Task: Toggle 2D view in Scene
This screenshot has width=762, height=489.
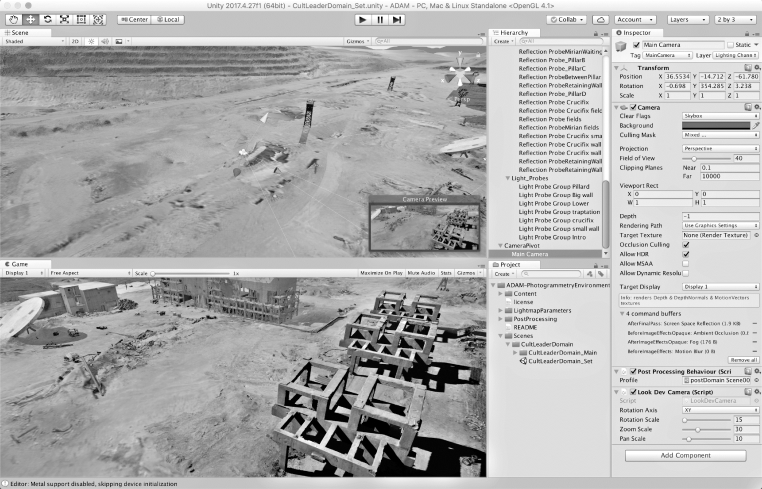Action: [75, 41]
